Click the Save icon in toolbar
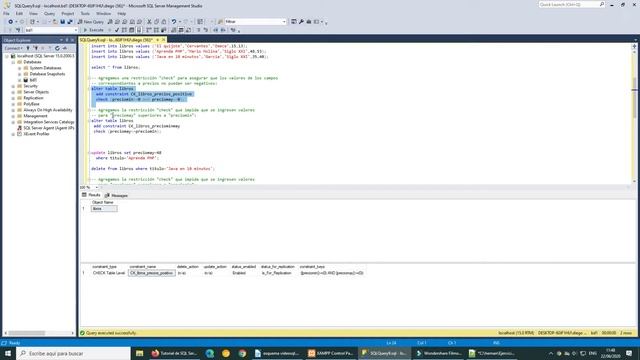The height and width of the screenshot is (360, 640). (62, 22)
